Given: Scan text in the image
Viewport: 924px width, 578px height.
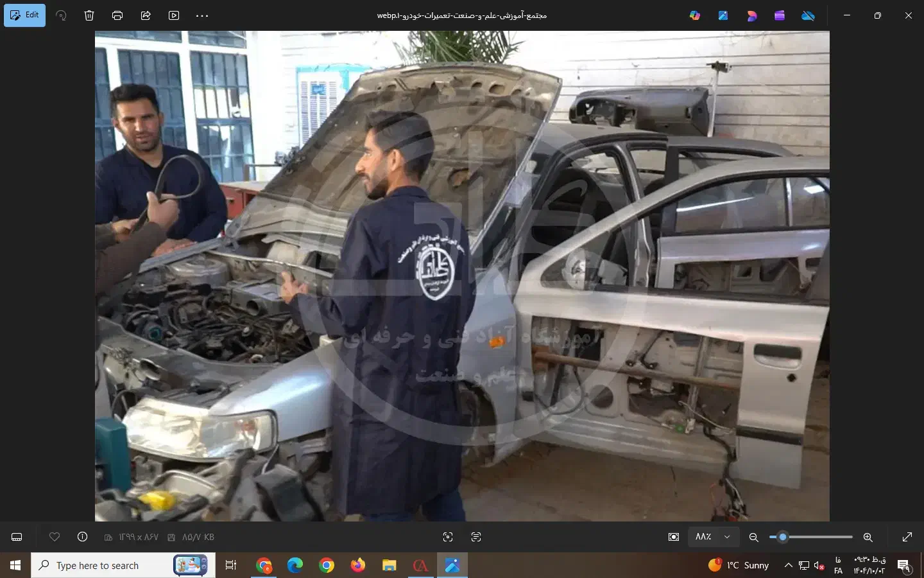Looking at the screenshot, I should point(476,537).
